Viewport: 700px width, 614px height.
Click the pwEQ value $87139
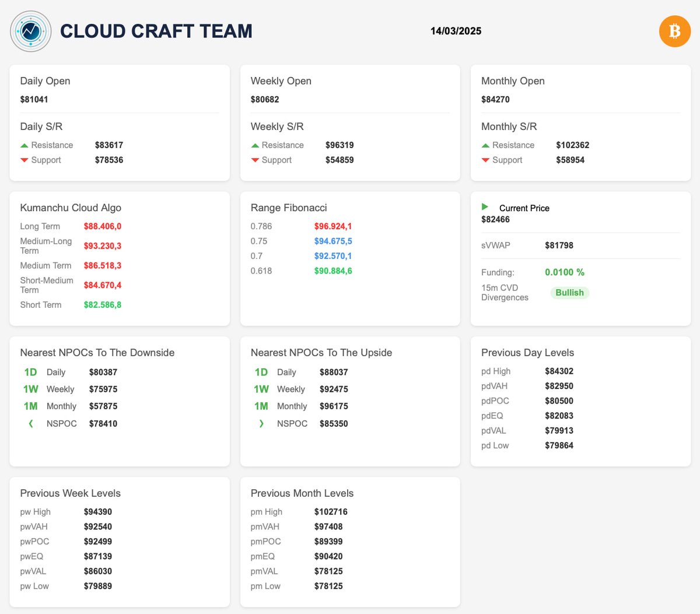[x=97, y=557]
